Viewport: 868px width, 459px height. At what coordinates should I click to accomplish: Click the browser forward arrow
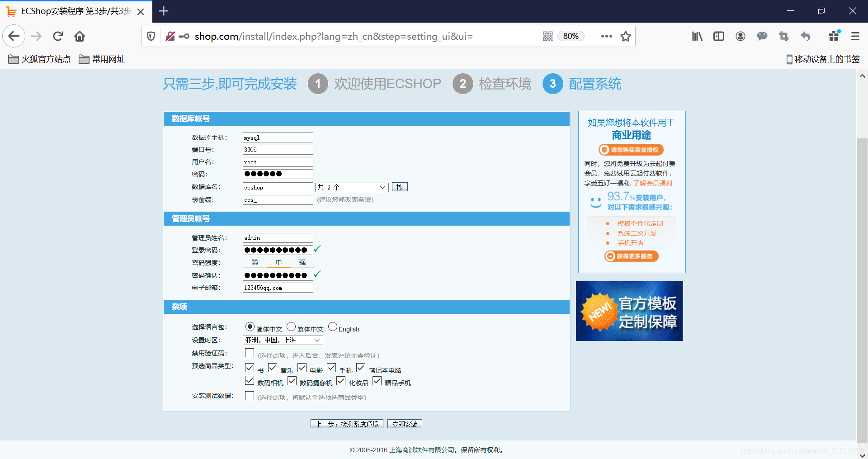tap(36, 36)
